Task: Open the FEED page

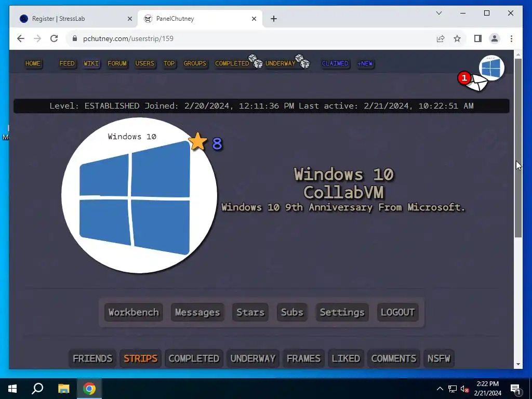Action: click(67, 63)
